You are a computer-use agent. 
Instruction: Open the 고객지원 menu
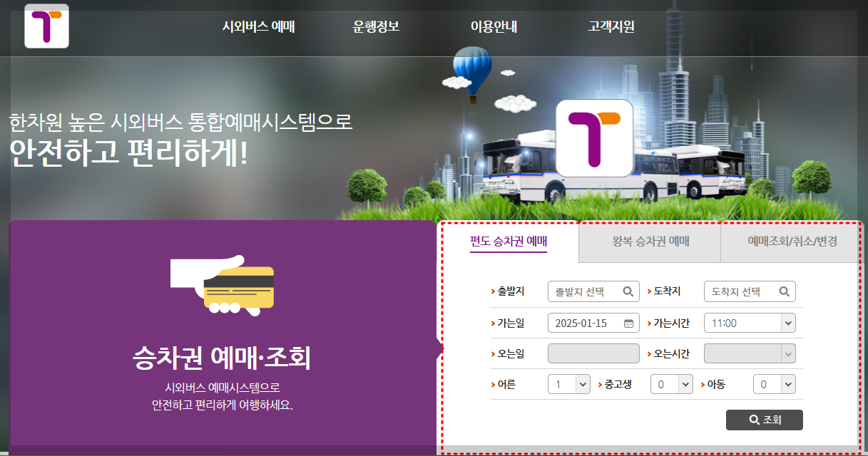pos(609,26)
